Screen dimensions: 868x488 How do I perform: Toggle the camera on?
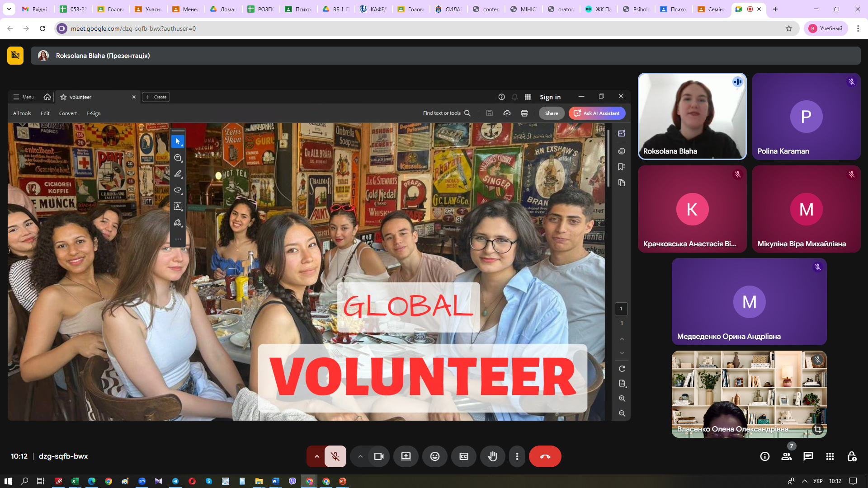pos(378,456)
